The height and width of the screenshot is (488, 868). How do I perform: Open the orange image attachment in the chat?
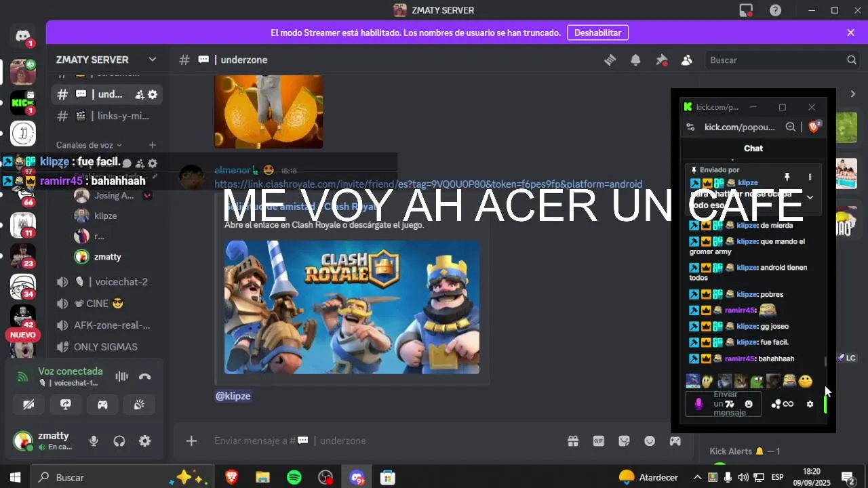[269, 111]
